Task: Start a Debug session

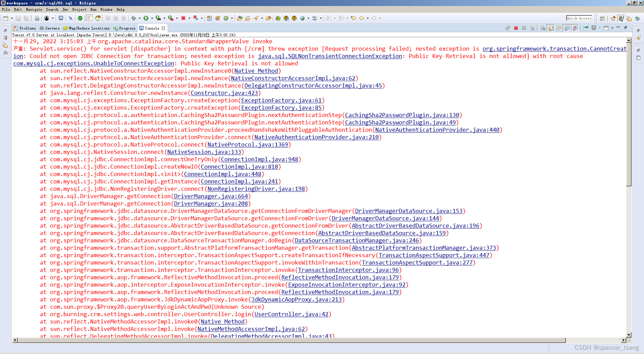Action: 134,18
